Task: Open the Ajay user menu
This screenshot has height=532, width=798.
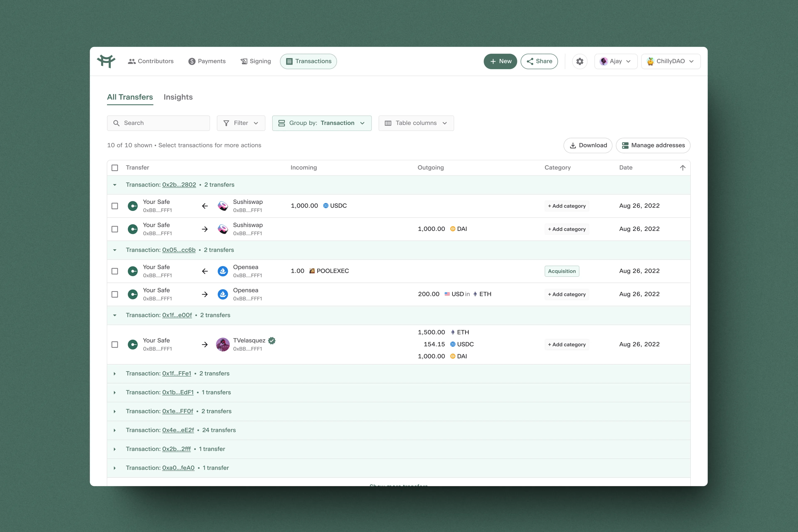Action: [x=616, y=62]
